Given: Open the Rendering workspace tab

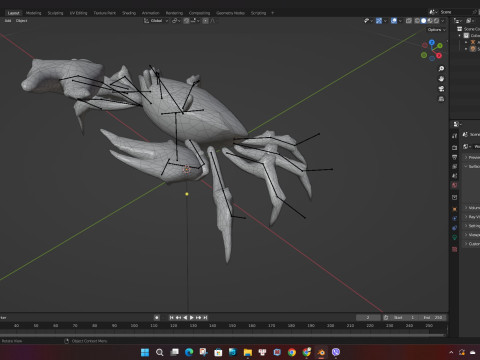Looking at the screenshot, I should point(174,13).
